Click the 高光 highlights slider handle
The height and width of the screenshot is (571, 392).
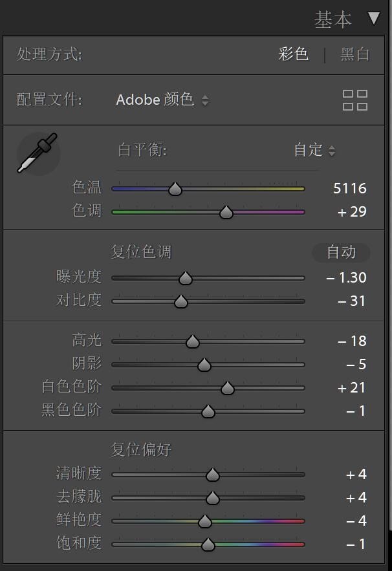192,342
